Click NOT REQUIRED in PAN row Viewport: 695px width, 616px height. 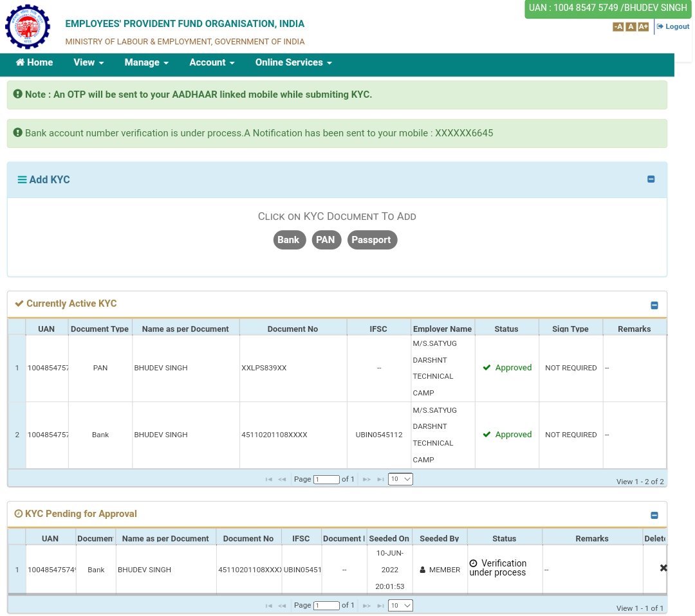click(571, 368)
